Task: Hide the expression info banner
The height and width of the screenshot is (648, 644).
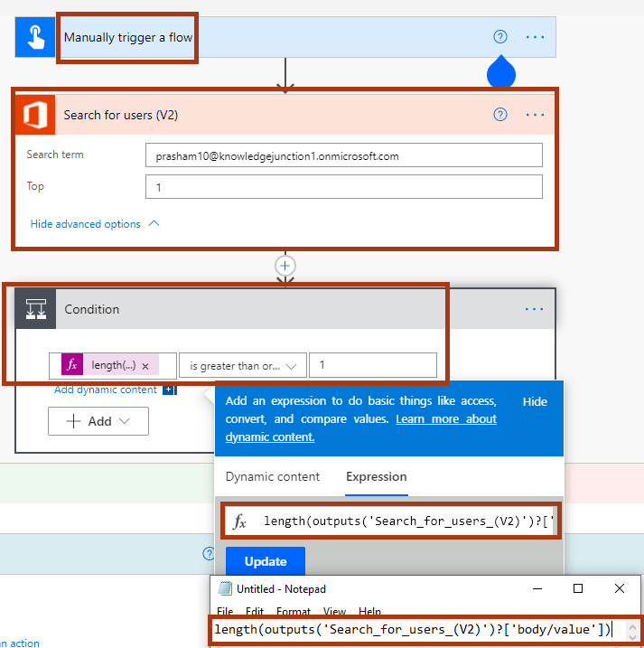Action: (x=535, y=401)
